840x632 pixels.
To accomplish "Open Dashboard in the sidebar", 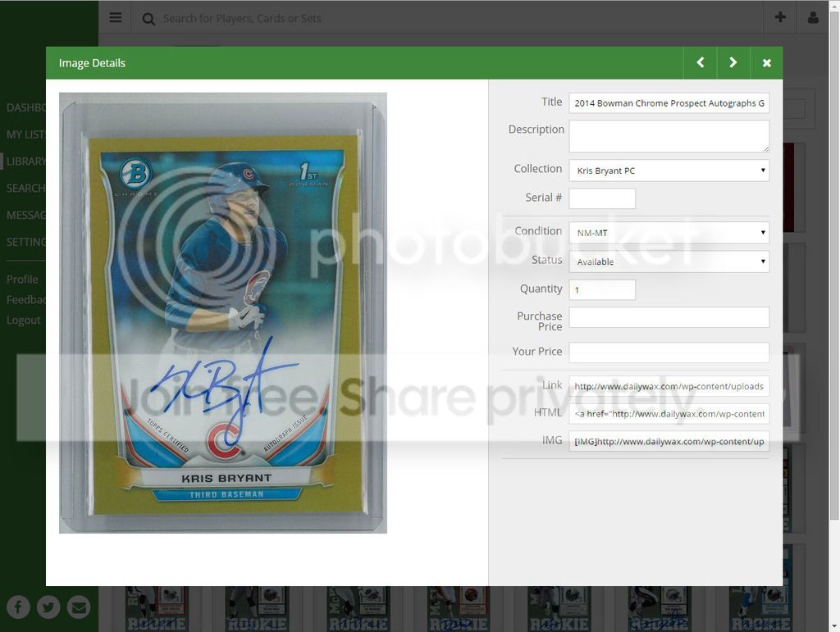I will [x=25, y=107].
